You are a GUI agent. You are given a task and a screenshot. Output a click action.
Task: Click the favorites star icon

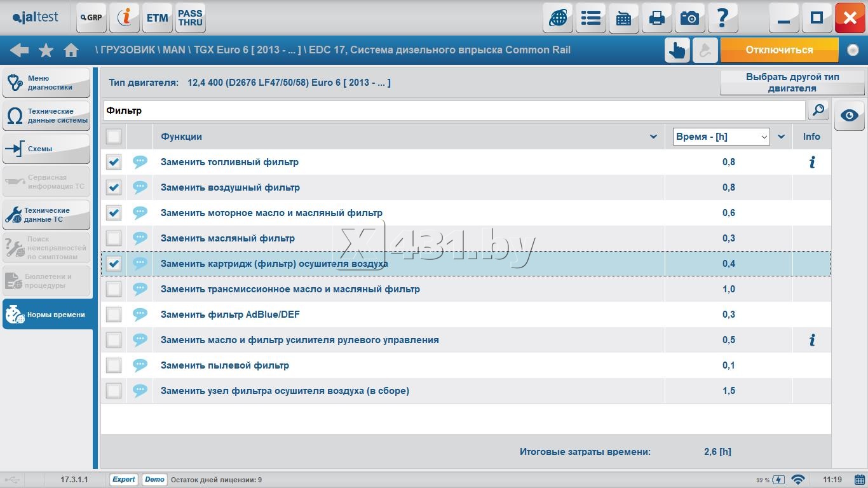click(x=46, y=50)
